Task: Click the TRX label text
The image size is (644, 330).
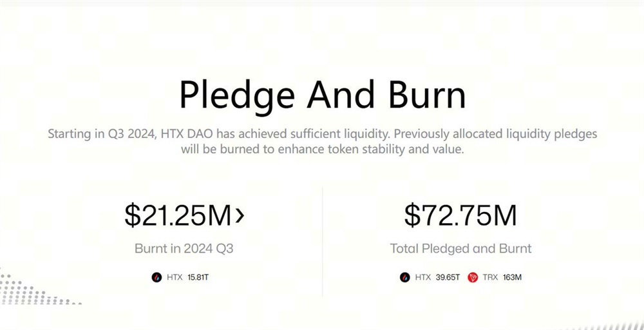Action: click(x=489, y=278)
